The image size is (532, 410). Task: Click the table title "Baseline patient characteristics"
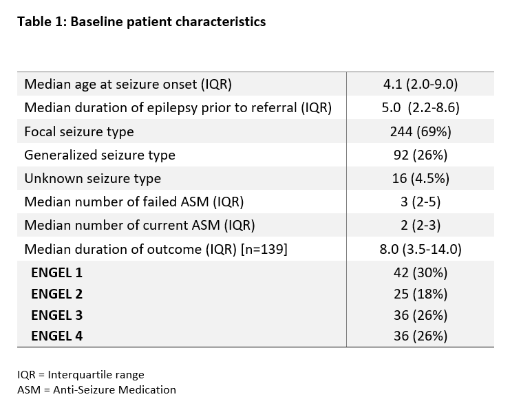(141, 21)
